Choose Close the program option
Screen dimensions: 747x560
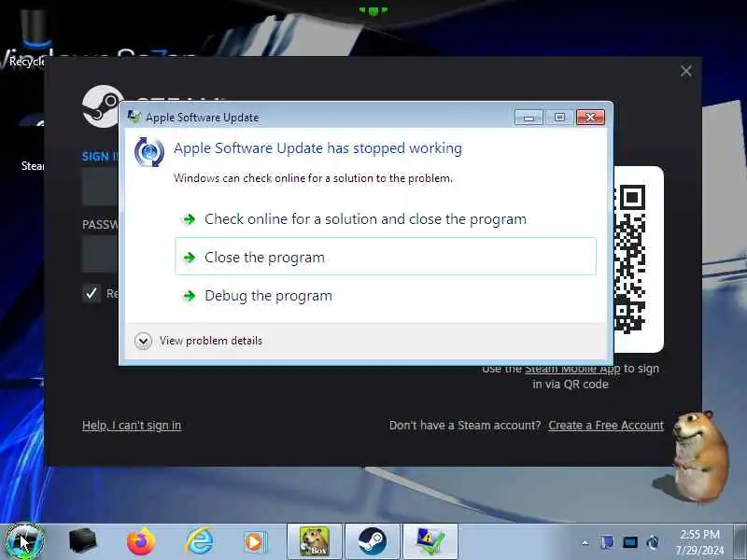point(386,257)
